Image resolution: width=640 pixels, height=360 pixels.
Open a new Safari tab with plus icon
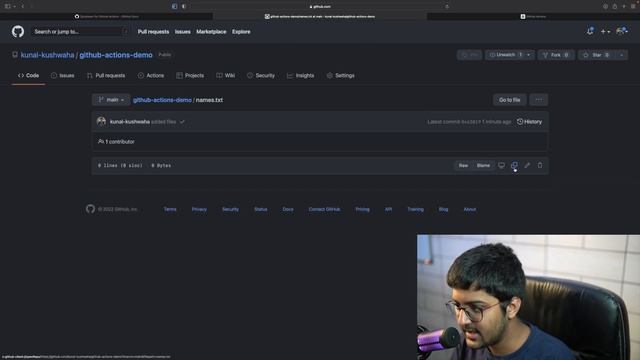click(x=624, y=7)
